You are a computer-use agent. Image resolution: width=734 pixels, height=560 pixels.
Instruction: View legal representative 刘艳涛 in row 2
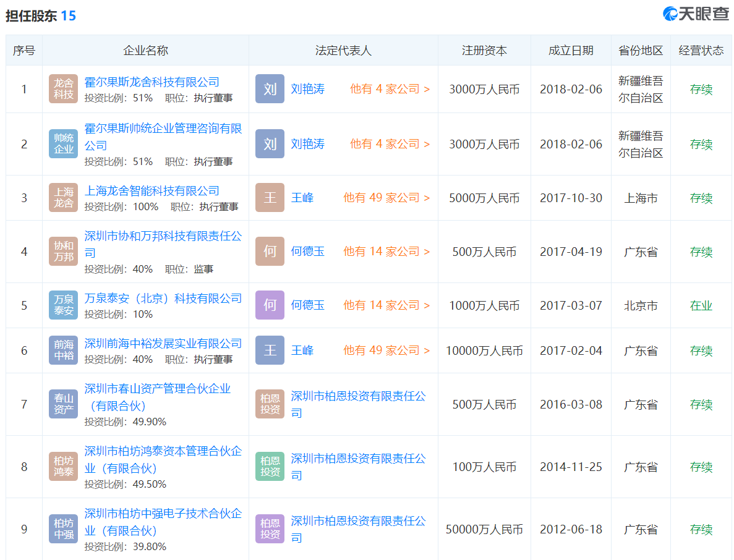click(307, 144)
